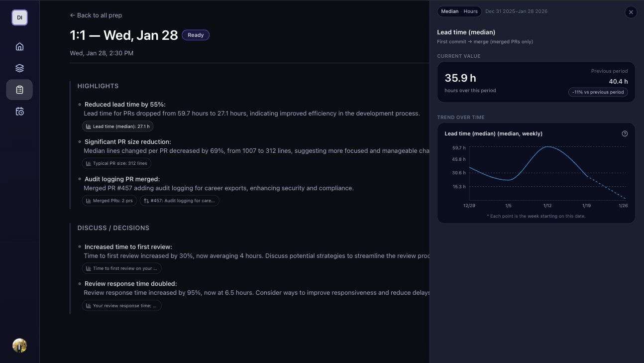Click the -11% vs previous period badge

(598, 92)
